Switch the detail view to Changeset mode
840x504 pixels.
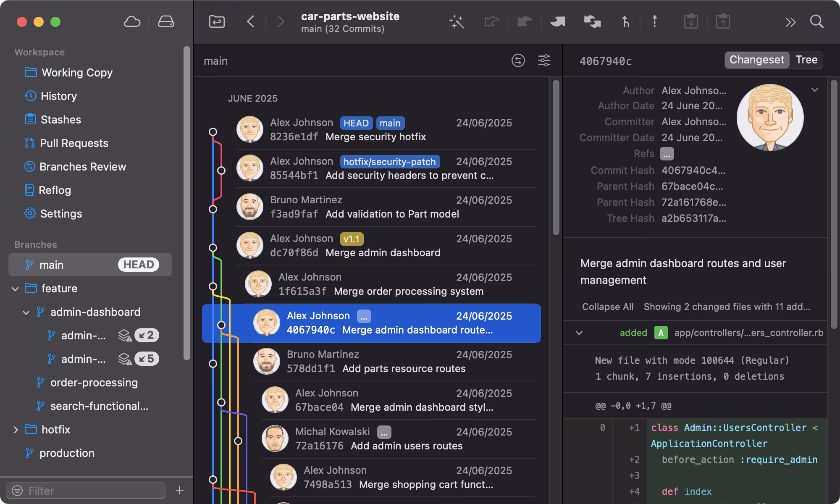(x=756, y=60)
